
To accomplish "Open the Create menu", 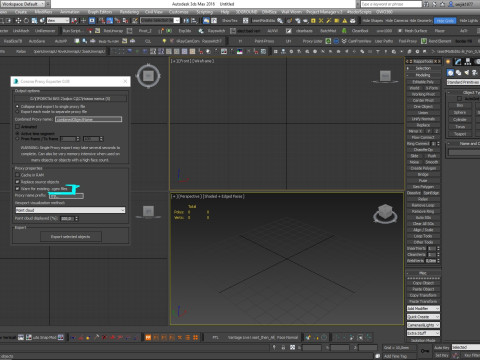I will 21,12.
